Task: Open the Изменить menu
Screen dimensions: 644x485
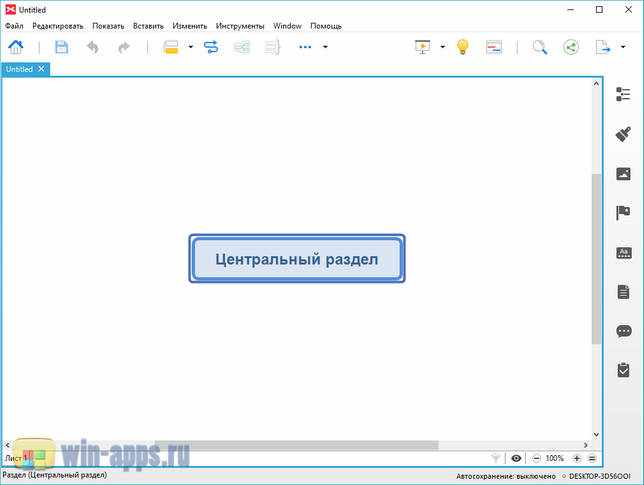Action: pos(190,26)
